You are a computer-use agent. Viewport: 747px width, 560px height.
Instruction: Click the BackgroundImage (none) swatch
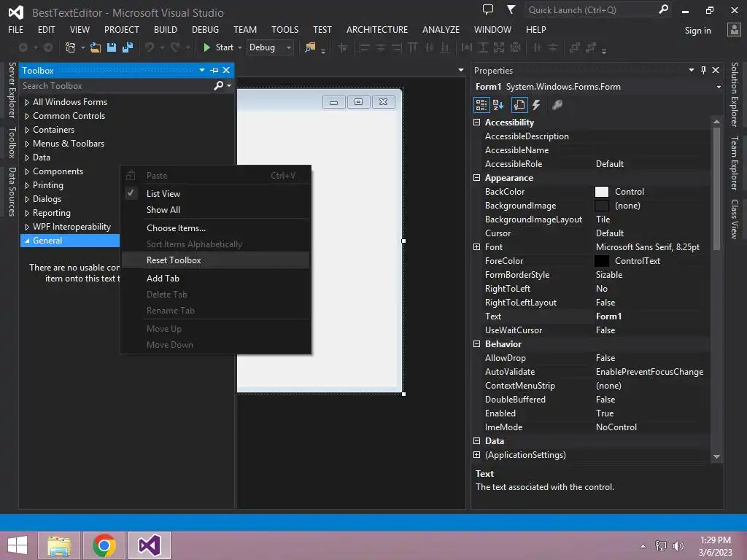pyautogui.click(x=602, y=205)
